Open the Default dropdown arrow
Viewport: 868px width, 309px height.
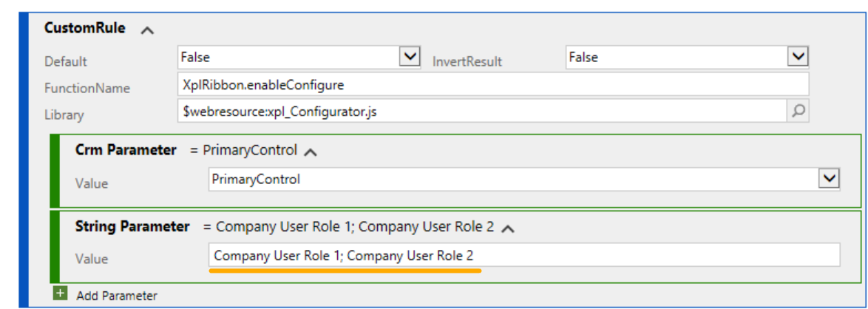[410, 57]
